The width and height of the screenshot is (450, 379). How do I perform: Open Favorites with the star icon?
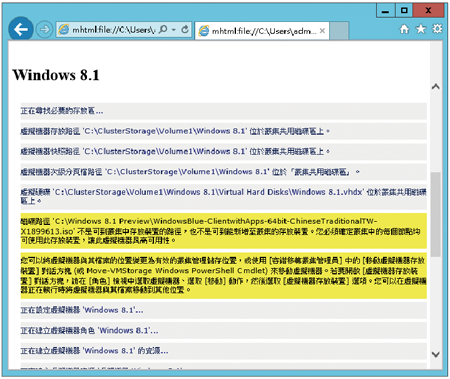(x=421, y=29)
